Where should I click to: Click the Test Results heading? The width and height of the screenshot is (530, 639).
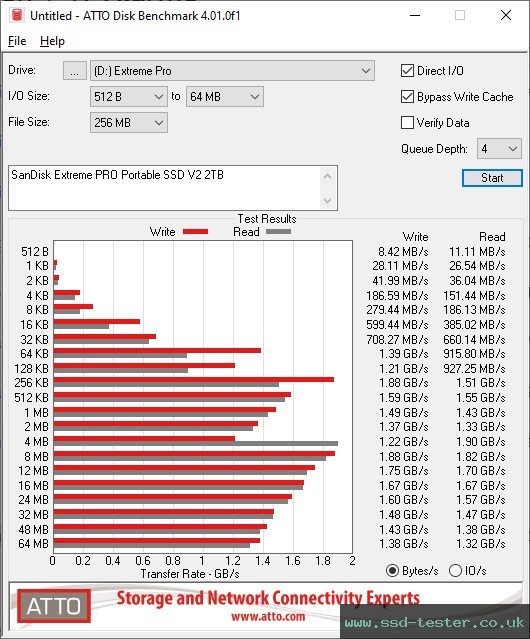point(267,219)
